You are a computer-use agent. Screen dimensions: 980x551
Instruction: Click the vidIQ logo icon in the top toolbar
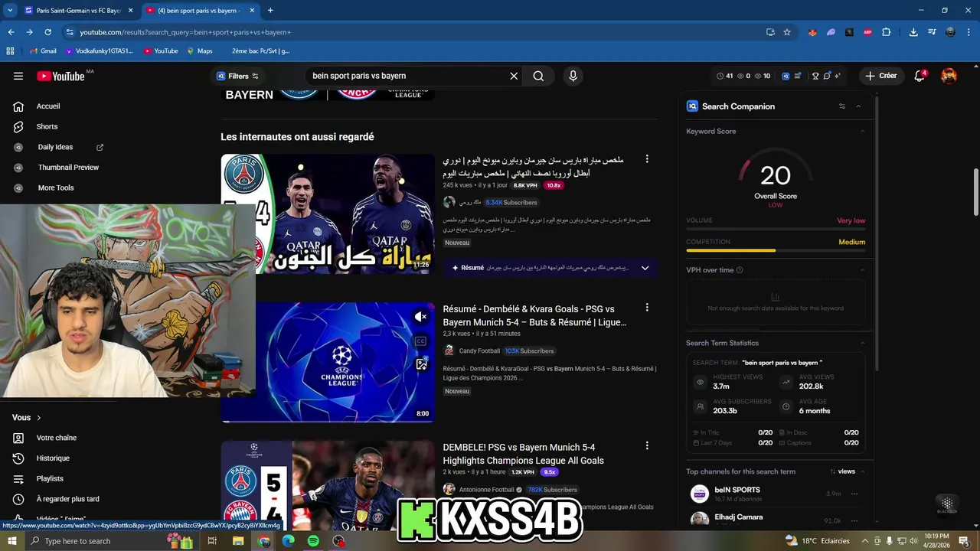(786, 76)
